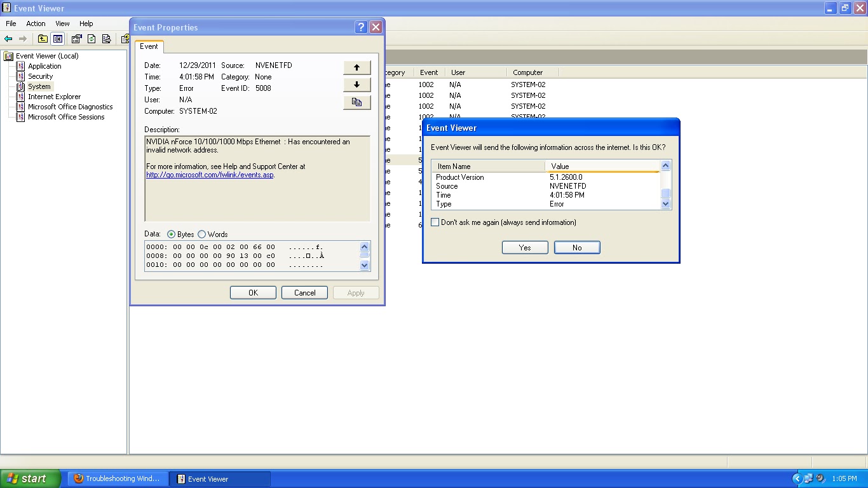Viewport: 868px width, 488px height.
Task: Select Microsoft Office Diagnostics in the tree
Action: (71, 107)
